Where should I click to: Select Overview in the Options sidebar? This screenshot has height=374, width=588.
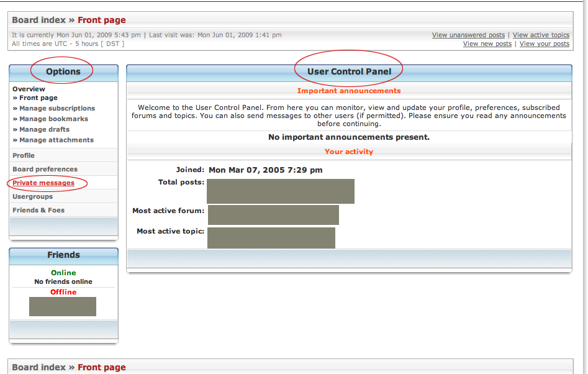coord(29,89)
